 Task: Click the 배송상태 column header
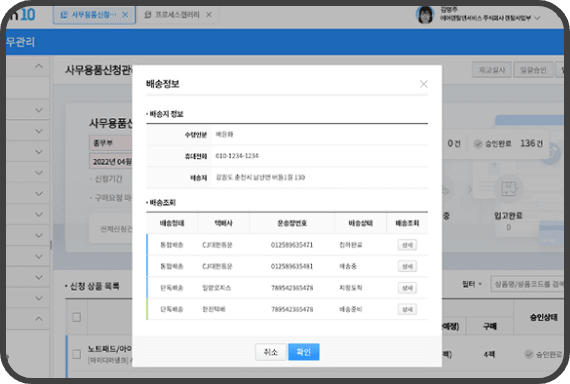(x=360, y=223)
